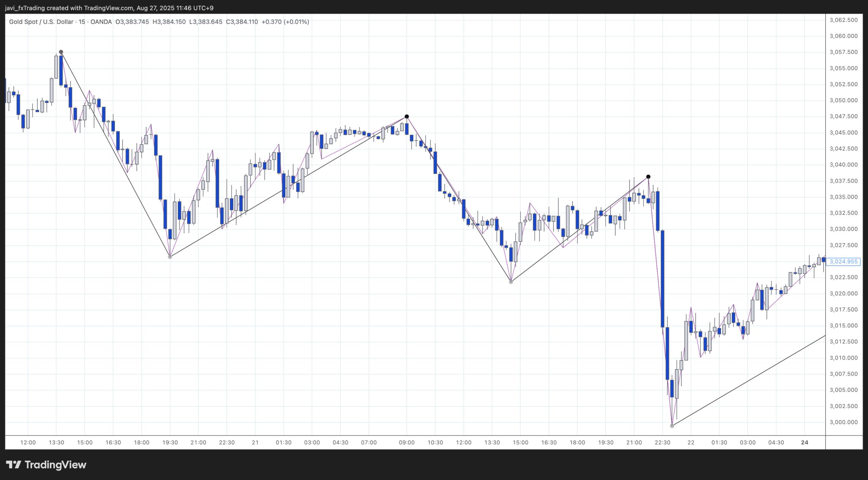This screenshot has width=868, height=480.
Task: Open the Gold Spot / U.S. Dollar symbol
Action: click(41, 21)
